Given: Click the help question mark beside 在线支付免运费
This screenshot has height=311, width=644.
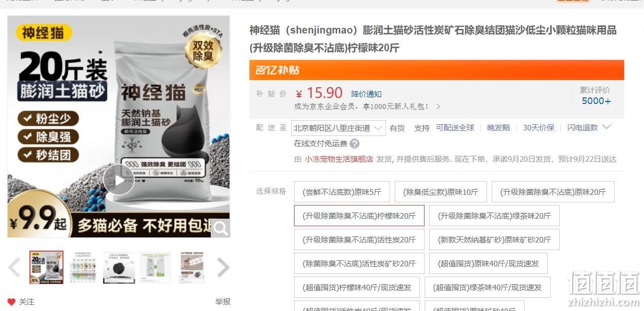Looking at the screenshot, I should (355, 144).
